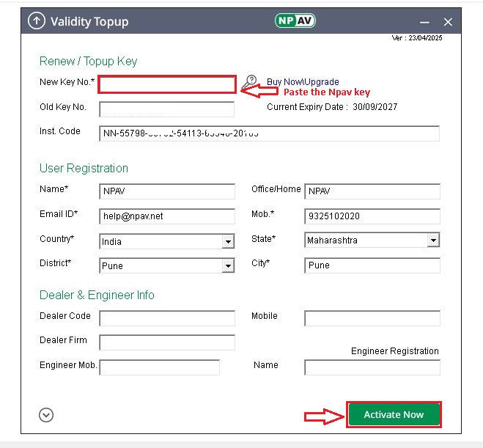Click into the Mob. number field
The height and width of the screenshot is (448, 483).
(372, 217)
